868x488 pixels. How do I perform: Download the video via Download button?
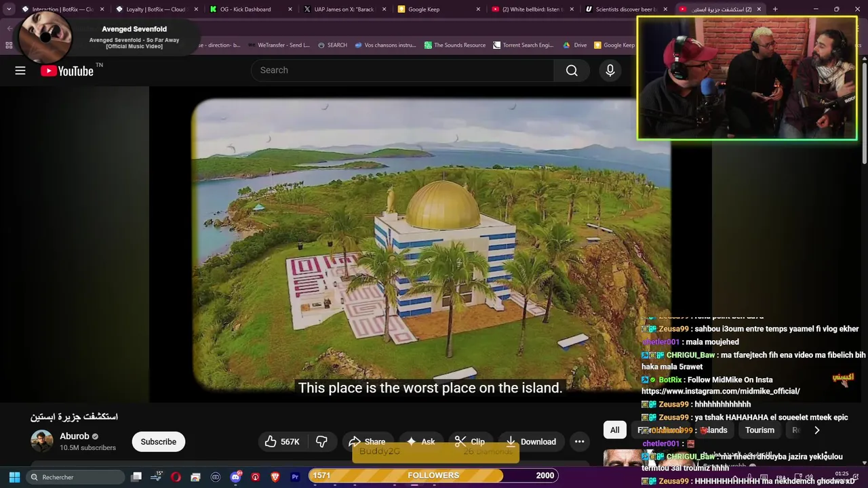click(x=531, y=442)
